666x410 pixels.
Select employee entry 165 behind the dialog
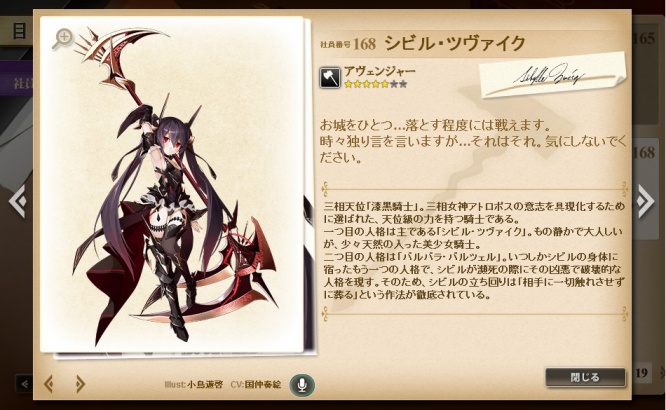[644, 39]
